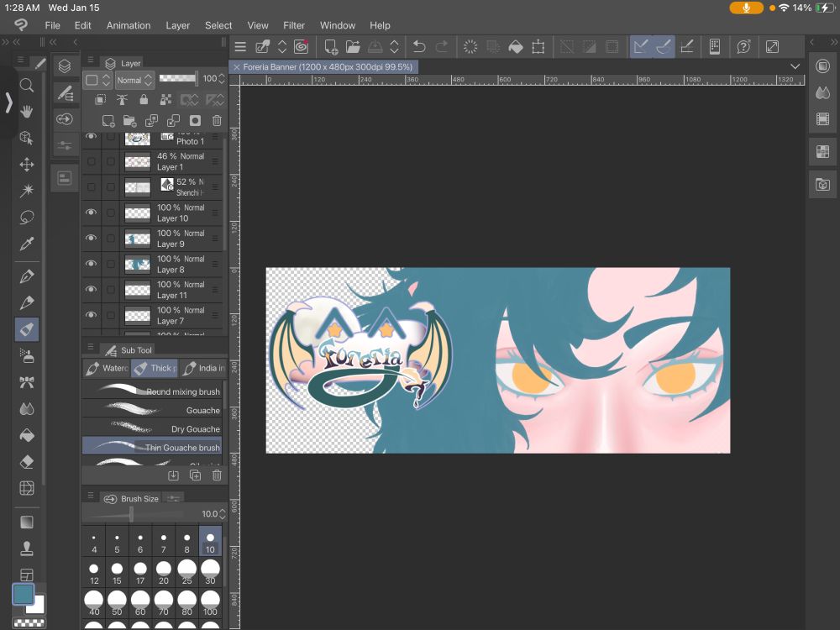Open the Filter menu
The width and height of the screenshot is (840, 630).
pos(293,25)
